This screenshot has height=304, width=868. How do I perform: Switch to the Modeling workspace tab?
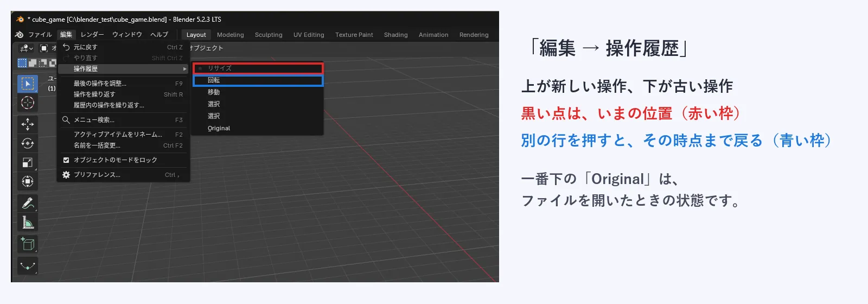pyautogui.click(x=231, y=35)
